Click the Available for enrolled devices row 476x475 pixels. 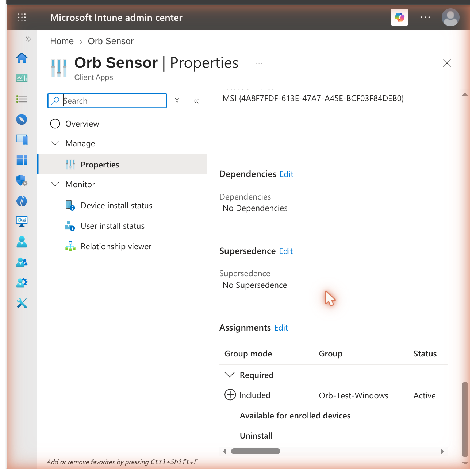[333, 416]
